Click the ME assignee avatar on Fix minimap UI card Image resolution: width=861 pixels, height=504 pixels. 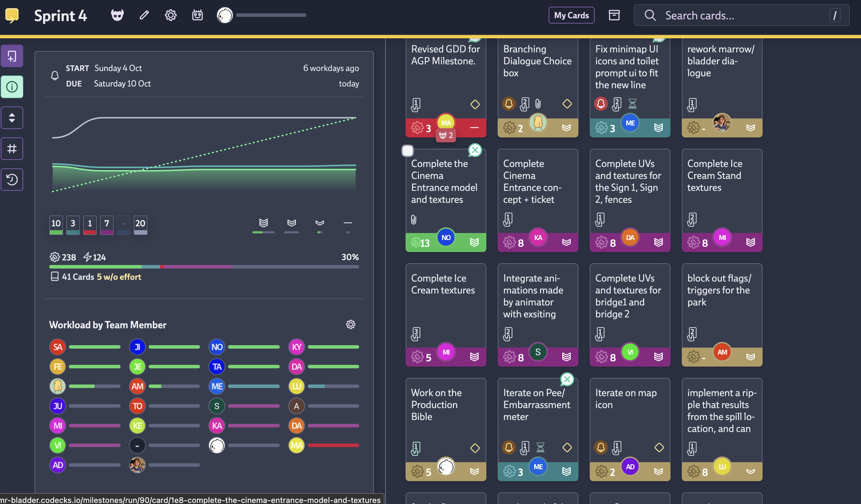(630, 123)
